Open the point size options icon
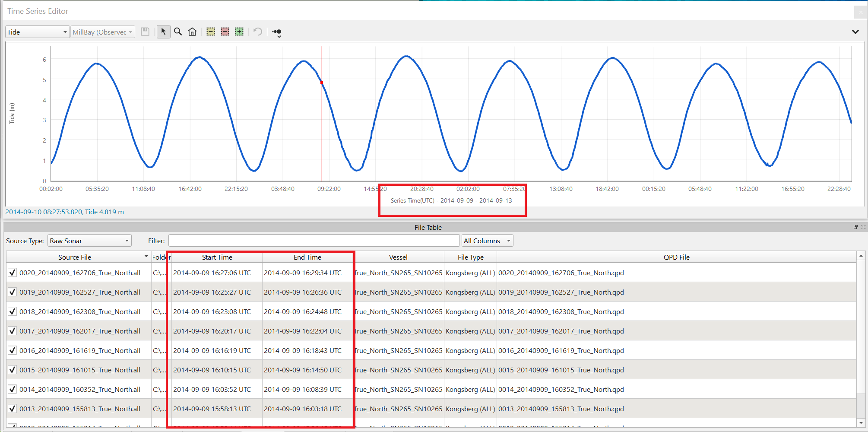868x432 pixels. point(277,32)
